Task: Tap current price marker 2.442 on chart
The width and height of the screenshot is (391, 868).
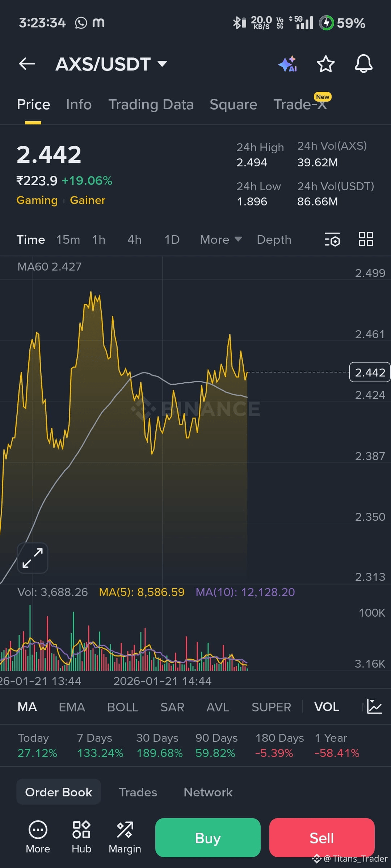Action: tap(370, 372)
